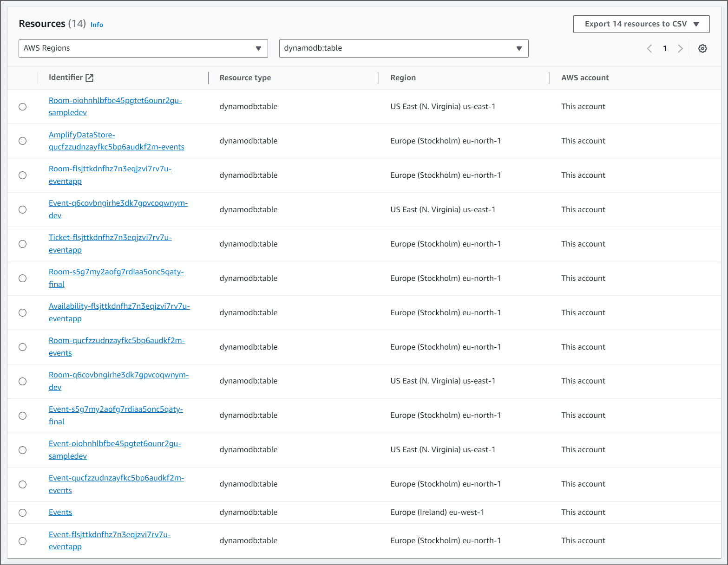Select radio for Room-oiohnhlbfbe45pgtet6ounr2gu-sampledev
This screenshot has width=728, height=565.
22,107
